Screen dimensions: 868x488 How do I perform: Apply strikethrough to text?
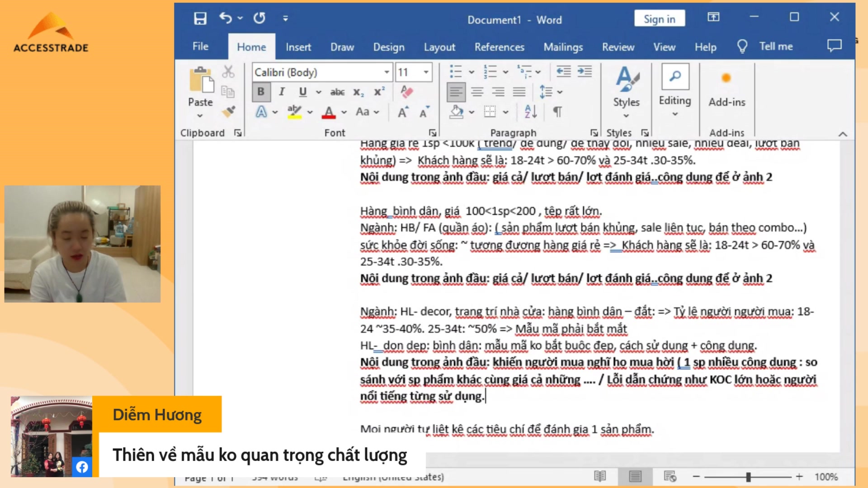pyautogui.click(x=337, y=92)
